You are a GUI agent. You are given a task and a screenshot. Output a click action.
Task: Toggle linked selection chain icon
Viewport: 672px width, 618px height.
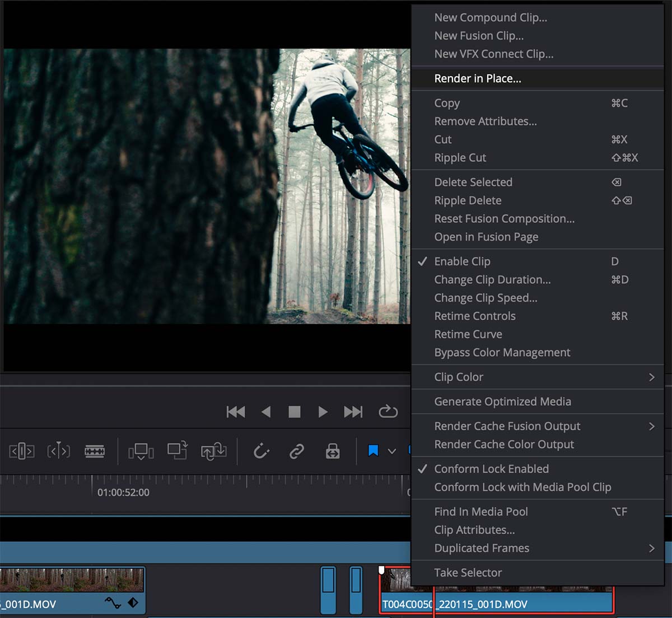point(297,451)
